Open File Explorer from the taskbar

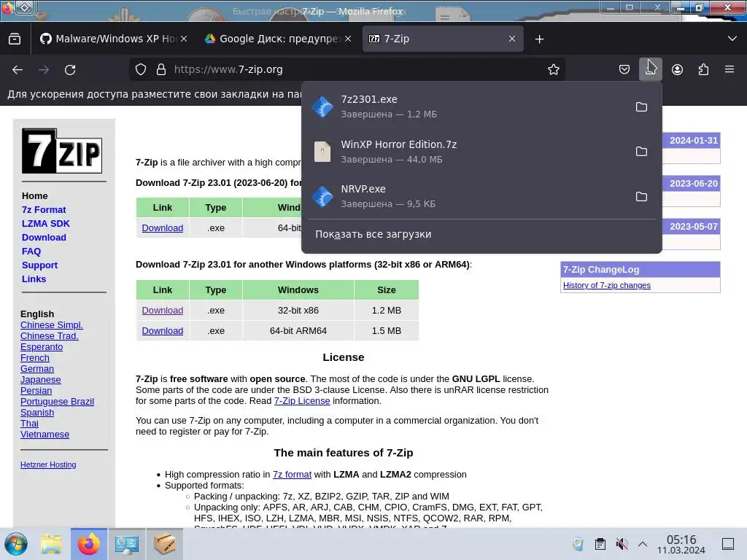click(x=51, y=544)
